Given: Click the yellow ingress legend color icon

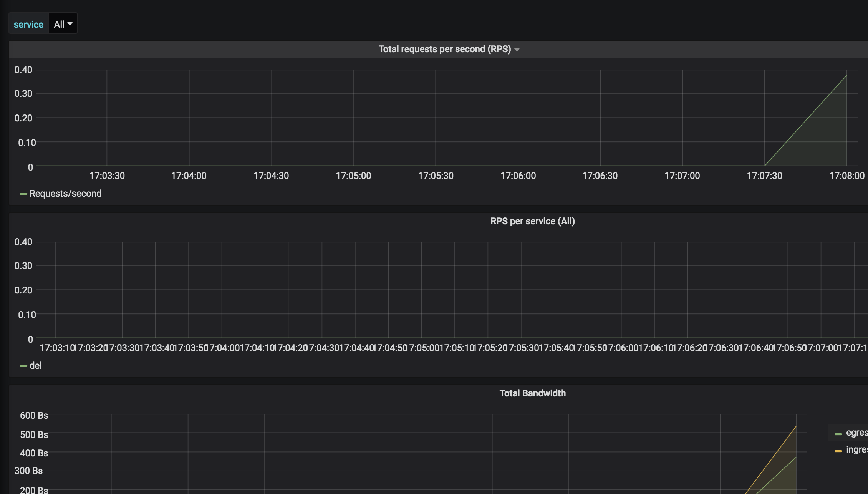Looking at the screenshot, I should (838, 451).
